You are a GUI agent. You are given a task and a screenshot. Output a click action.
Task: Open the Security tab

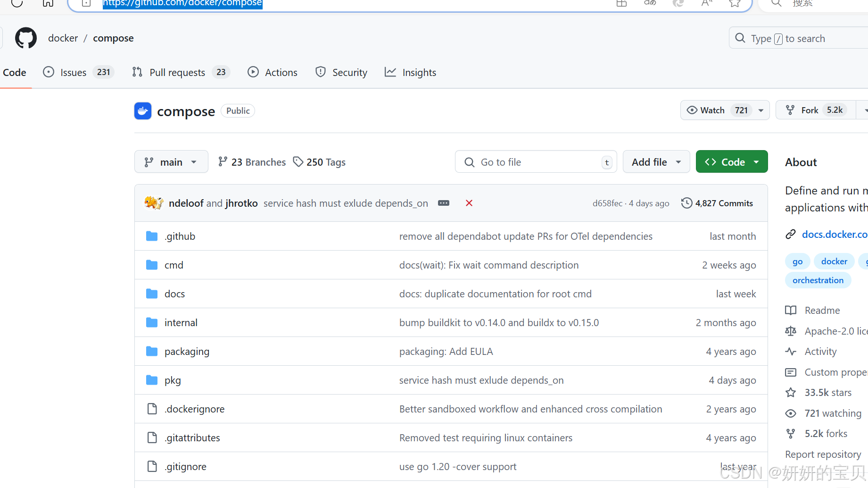[x=341, y=72]
